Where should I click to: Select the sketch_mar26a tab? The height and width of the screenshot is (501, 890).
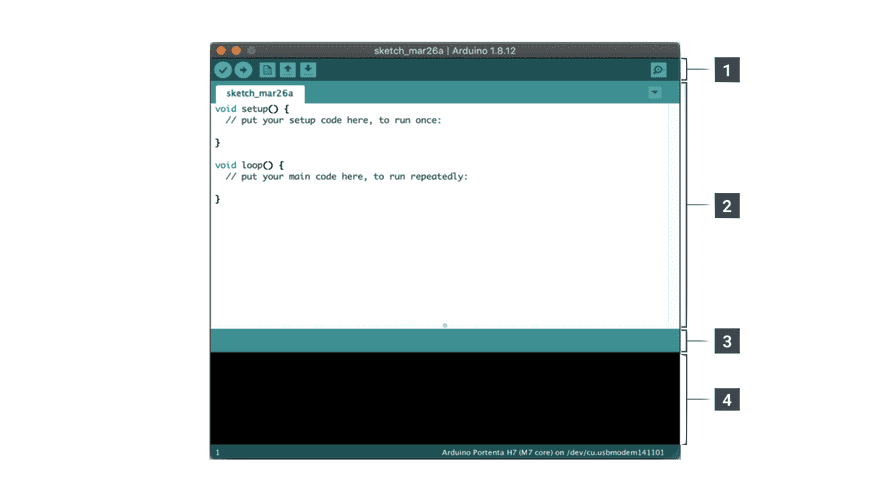(260, 93)
